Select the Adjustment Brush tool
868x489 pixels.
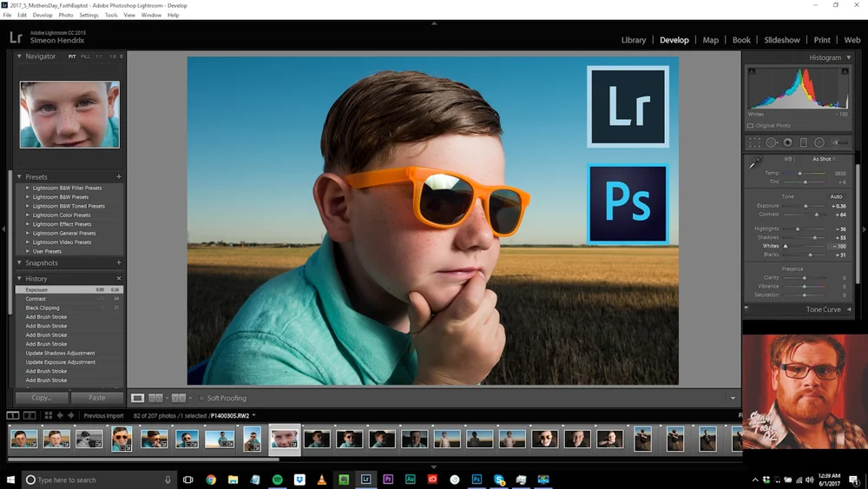[839, 142]
